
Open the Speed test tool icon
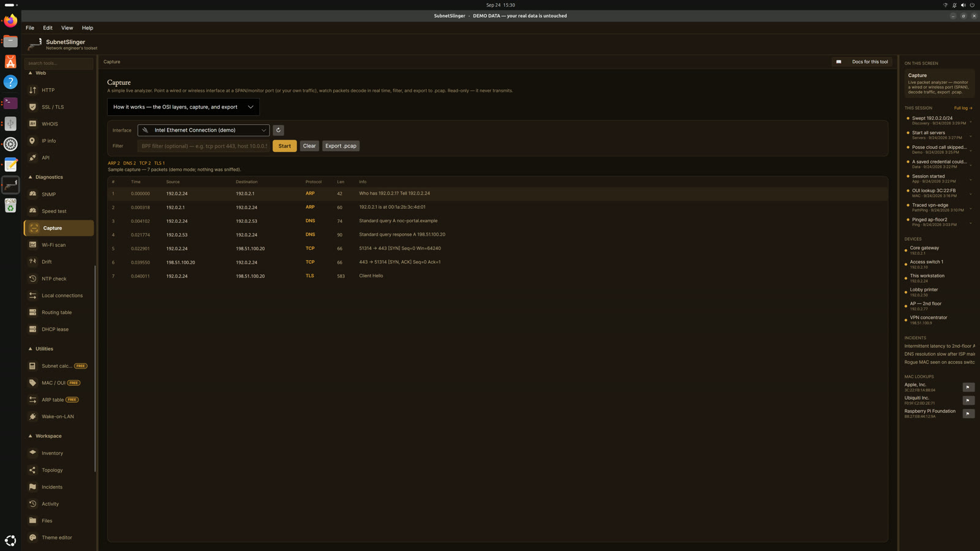32,211
